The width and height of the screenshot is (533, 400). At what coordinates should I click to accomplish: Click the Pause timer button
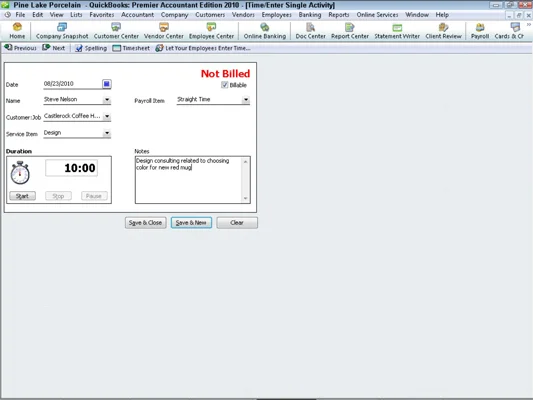coord(94,196)
